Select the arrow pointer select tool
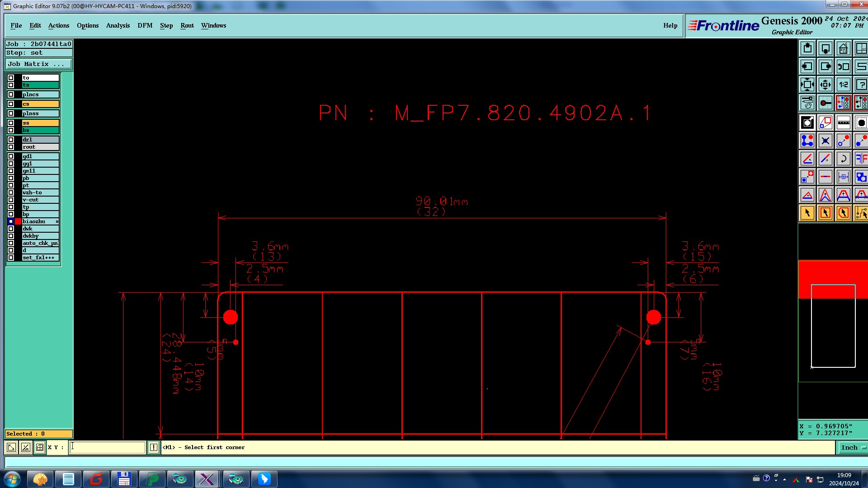868x488 pixels. pyautogui.click(x=807, y=213)
